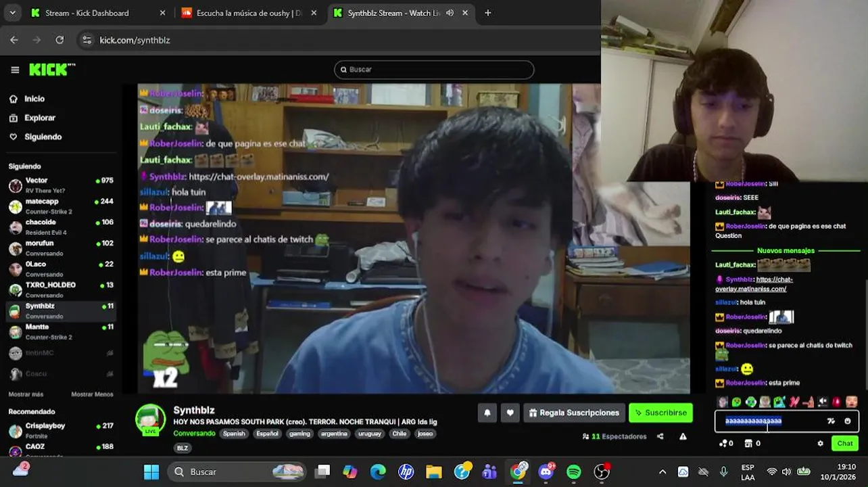Open a new browser tab
Viewport: 868px width, 487px height.
488,13
